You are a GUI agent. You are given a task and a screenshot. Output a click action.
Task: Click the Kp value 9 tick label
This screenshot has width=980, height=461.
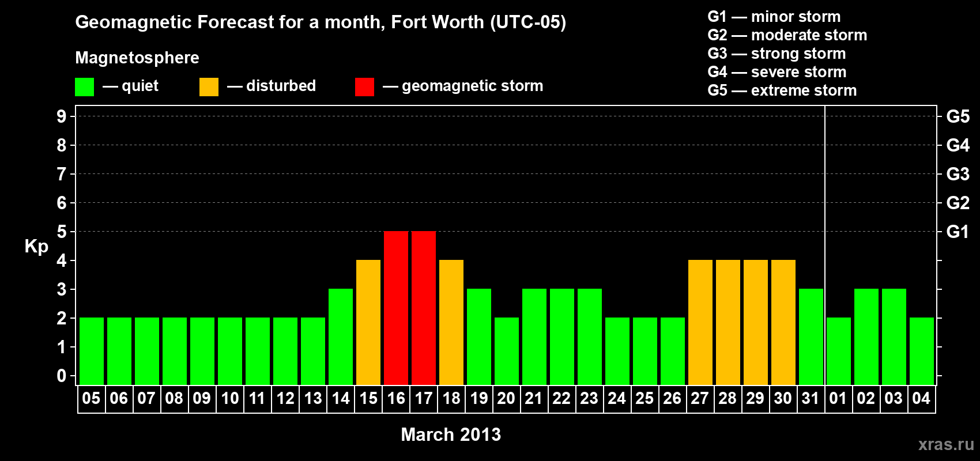(62, 116)
